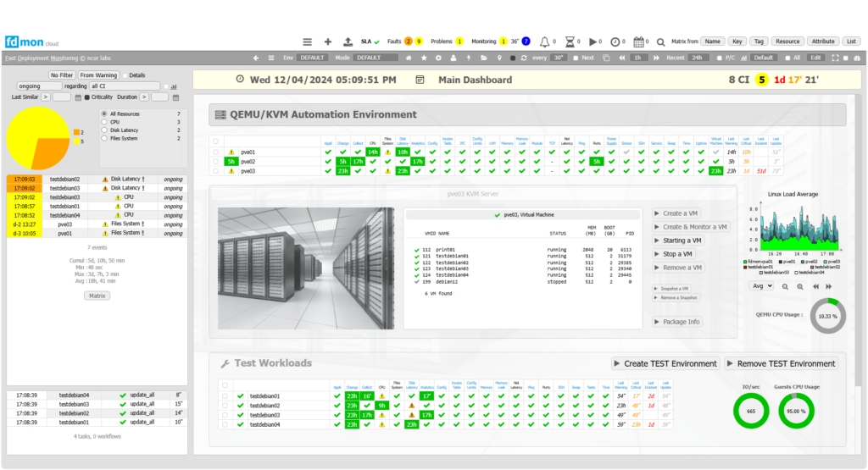Select the Files System radio button
The width and height of the screenshot is (868, 470).
104,138
